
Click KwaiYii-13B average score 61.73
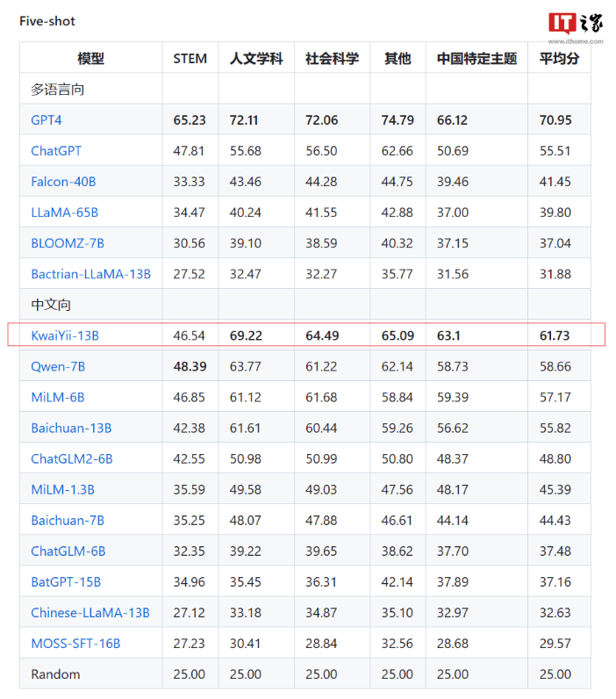[555, 335]
